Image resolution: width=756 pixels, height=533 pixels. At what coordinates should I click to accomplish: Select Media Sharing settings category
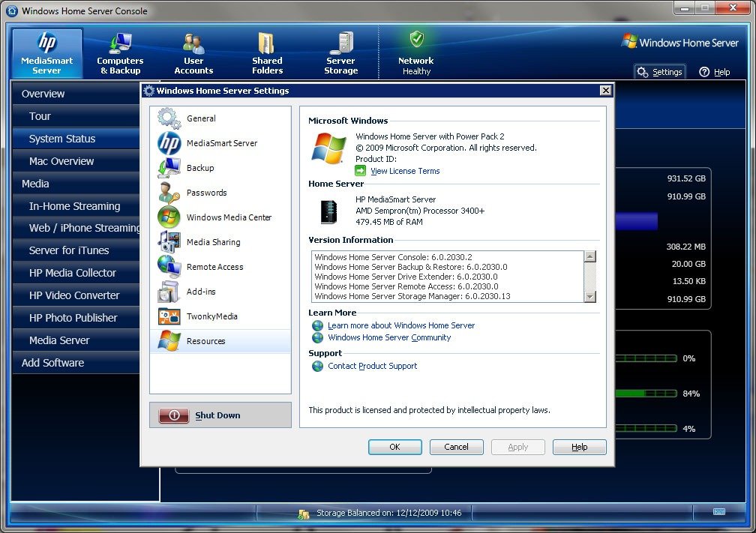point(220,242)
